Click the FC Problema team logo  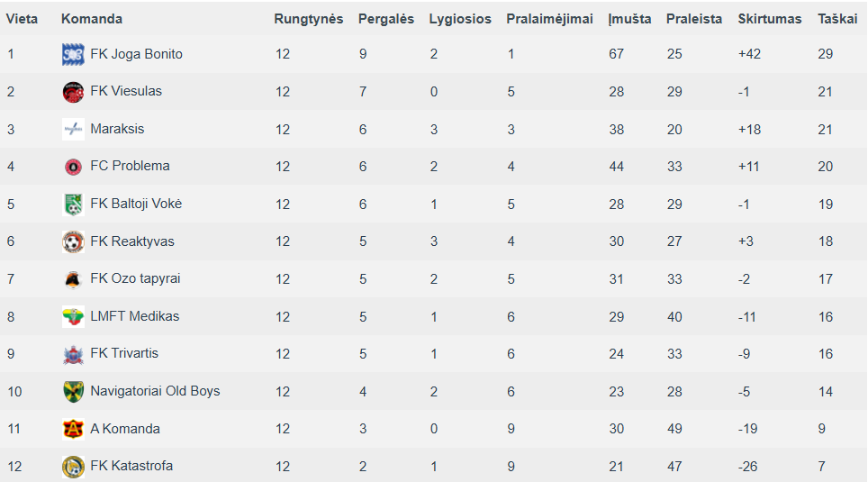click(x=73, y=166)
